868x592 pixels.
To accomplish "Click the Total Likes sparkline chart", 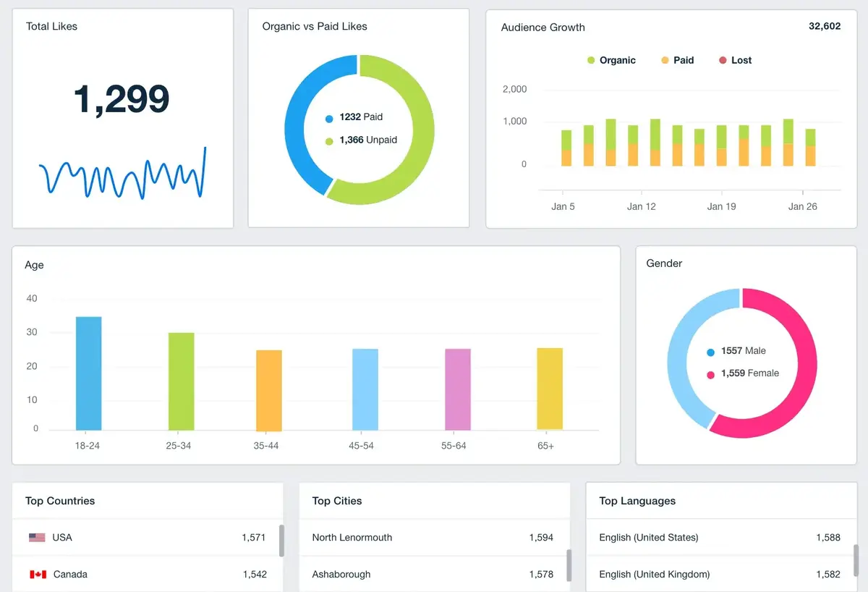I will click(x=122, y=174).
